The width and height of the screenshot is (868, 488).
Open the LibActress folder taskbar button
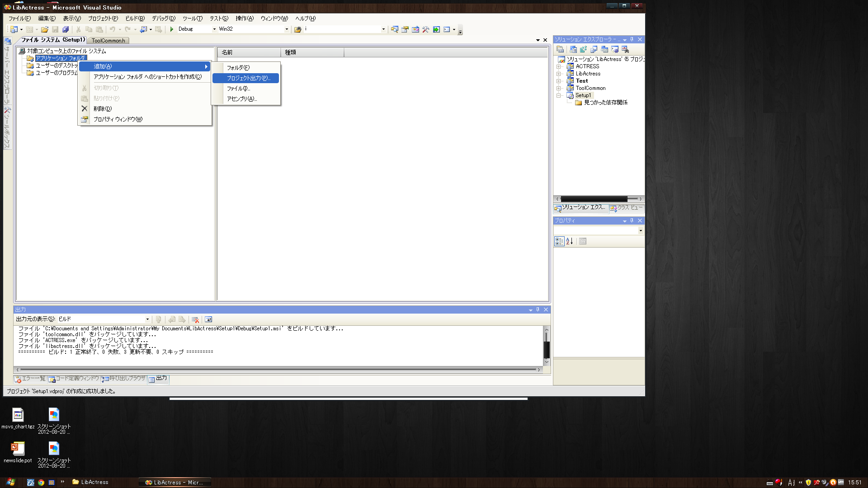90,482
